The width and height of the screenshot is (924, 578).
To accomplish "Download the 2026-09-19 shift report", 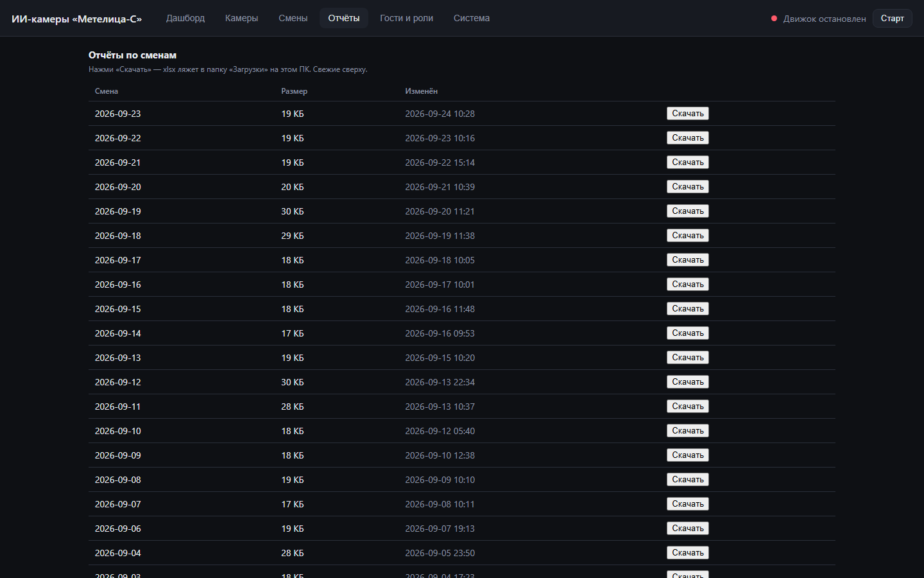I will click(688, 211).
